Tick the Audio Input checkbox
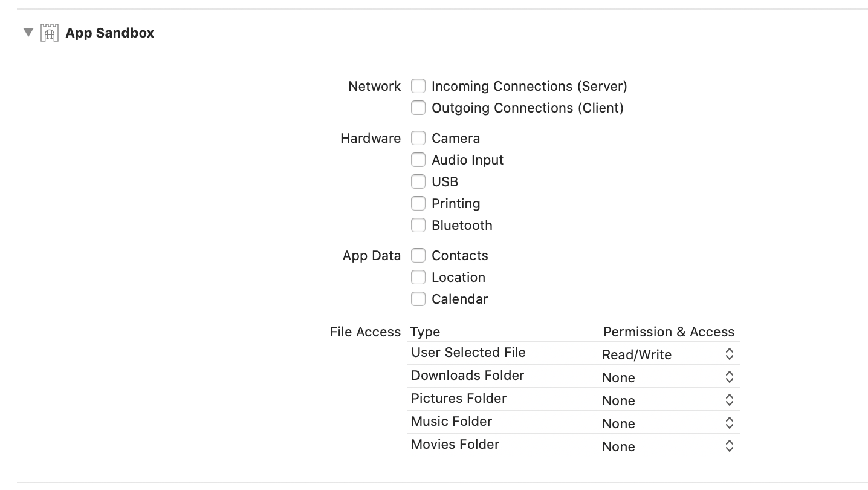 point(418,160)
